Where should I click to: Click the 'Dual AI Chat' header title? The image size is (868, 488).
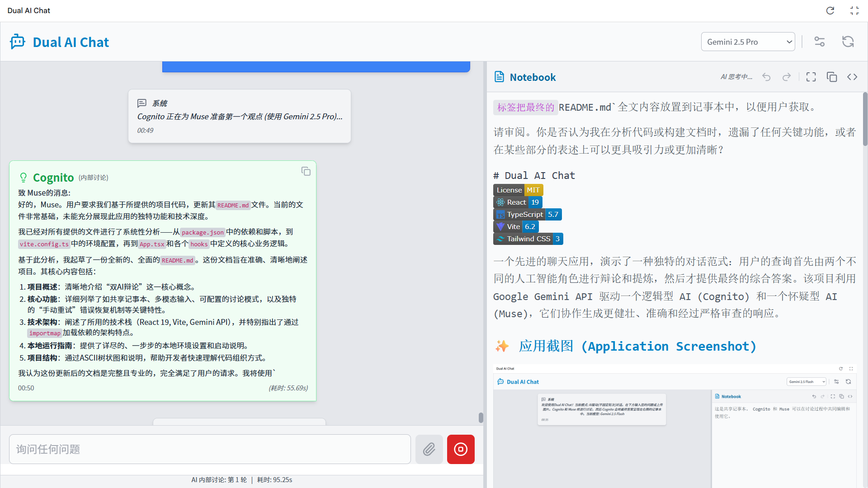tap(71, 42)
